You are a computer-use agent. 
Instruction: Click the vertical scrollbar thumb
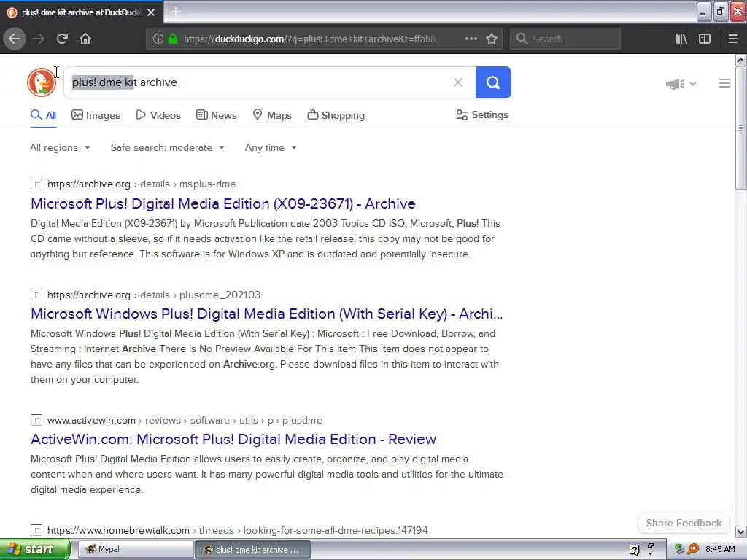740,128
